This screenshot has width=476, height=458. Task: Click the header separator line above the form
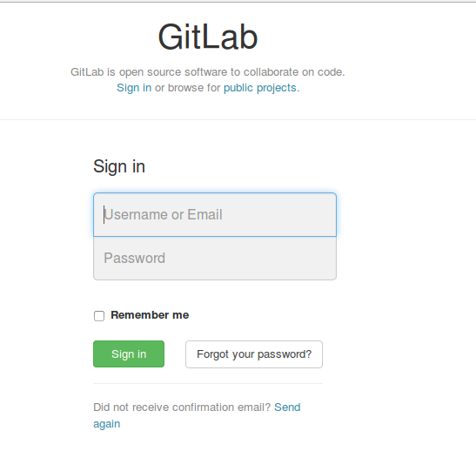[x=238, y=119]
